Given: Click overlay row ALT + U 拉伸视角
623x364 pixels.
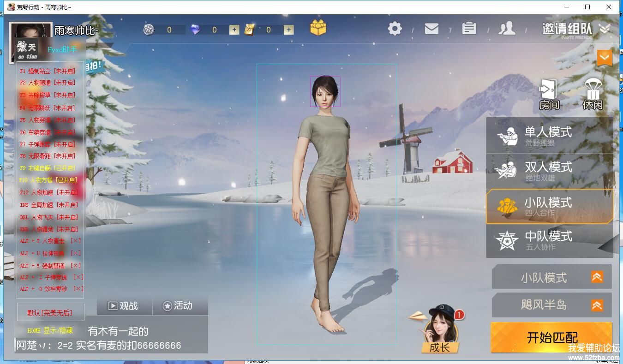Looking at the screenshot, I should [50, 253].
